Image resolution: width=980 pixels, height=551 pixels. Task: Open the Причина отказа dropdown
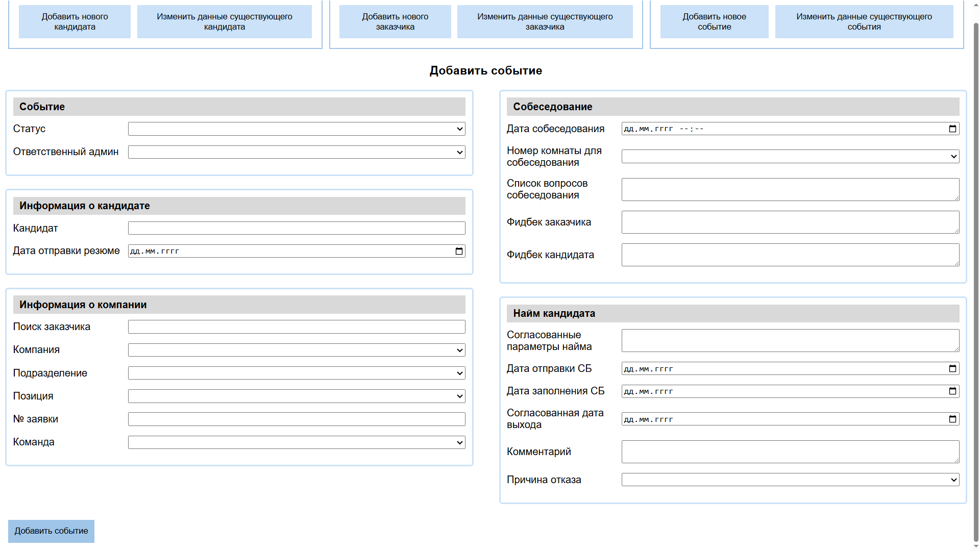pyautogui.click(x=790, y=480)
